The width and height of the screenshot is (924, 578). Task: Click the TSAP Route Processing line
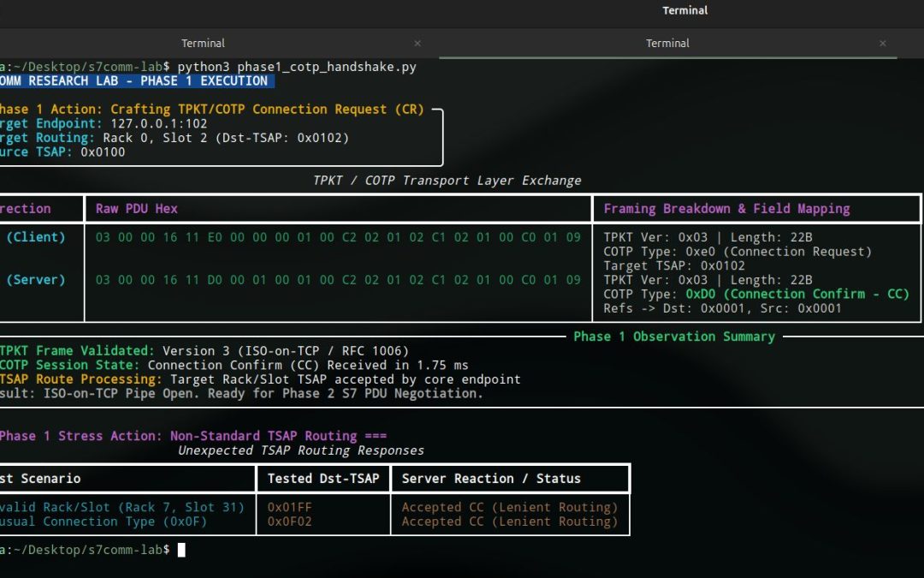click(x=260, y=379)
